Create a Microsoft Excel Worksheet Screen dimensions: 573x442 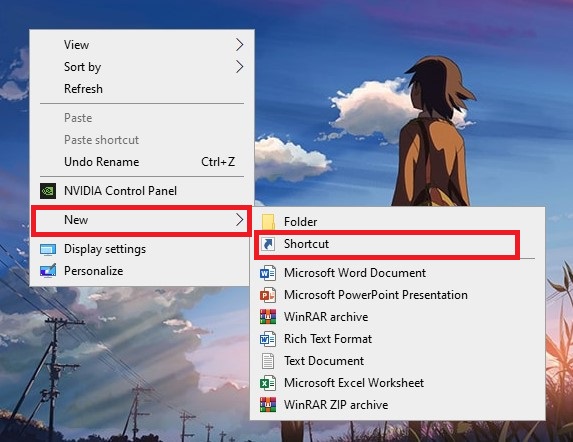[398, 382]
